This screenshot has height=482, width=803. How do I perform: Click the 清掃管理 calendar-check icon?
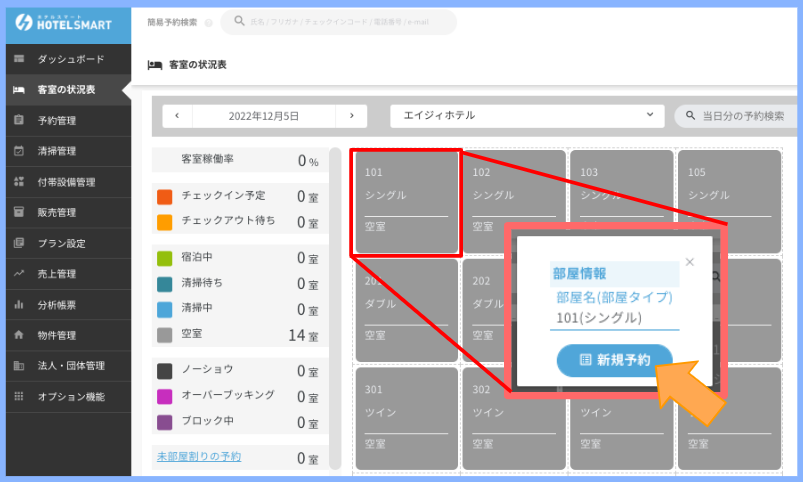19,151
